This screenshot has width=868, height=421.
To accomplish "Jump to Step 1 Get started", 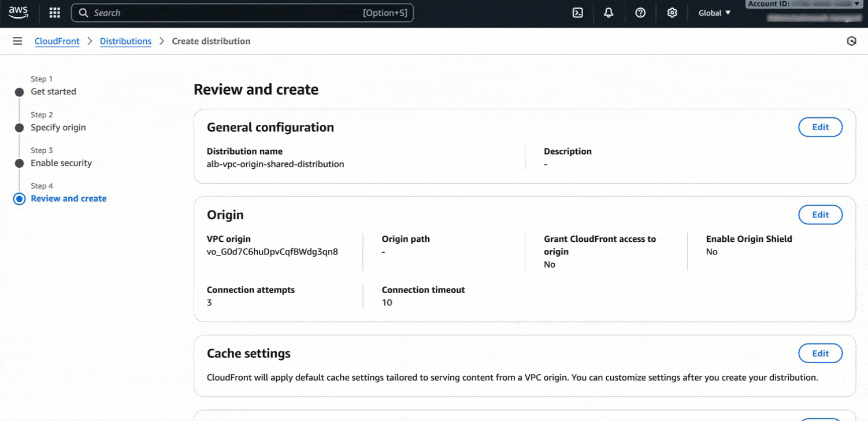I will [53, 91].
